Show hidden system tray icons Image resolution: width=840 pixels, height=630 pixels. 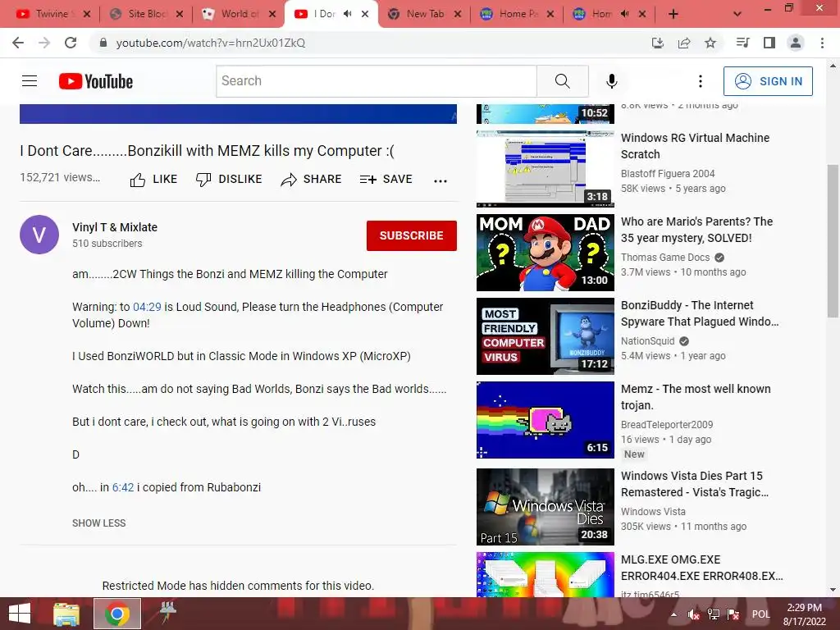click(673, 614)
